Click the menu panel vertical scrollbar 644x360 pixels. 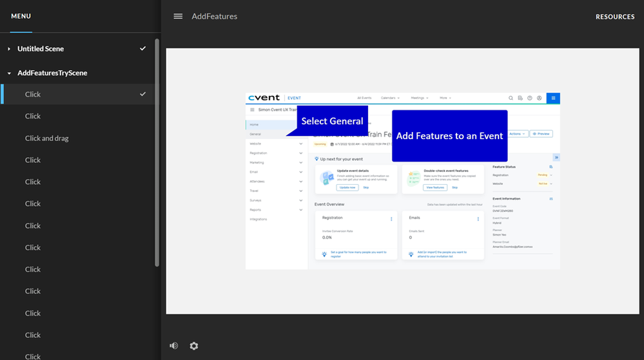157,152
